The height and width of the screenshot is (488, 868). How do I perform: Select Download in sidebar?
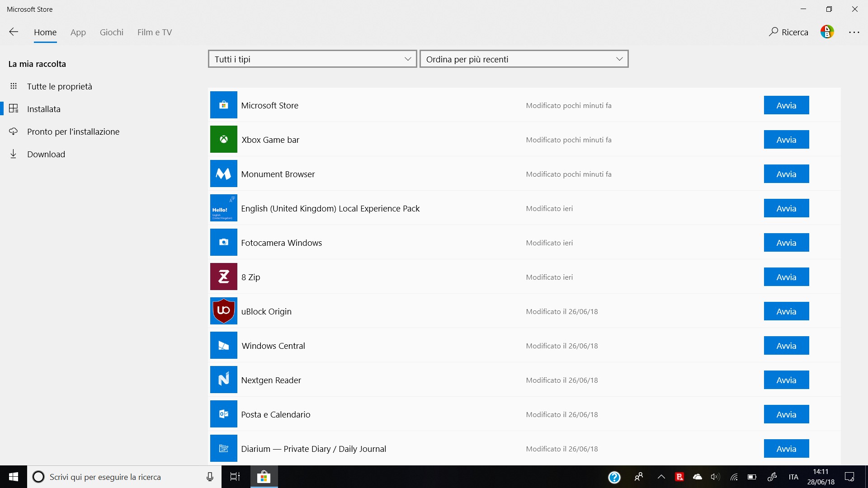pos(46,154)
